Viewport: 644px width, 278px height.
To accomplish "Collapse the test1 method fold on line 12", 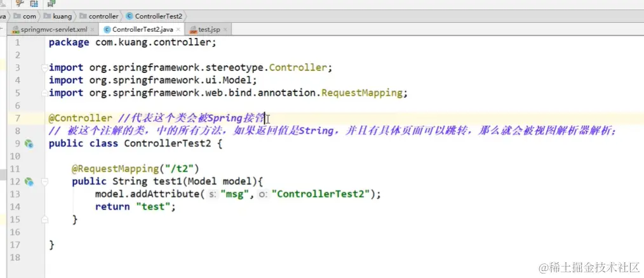I will 44,182.
